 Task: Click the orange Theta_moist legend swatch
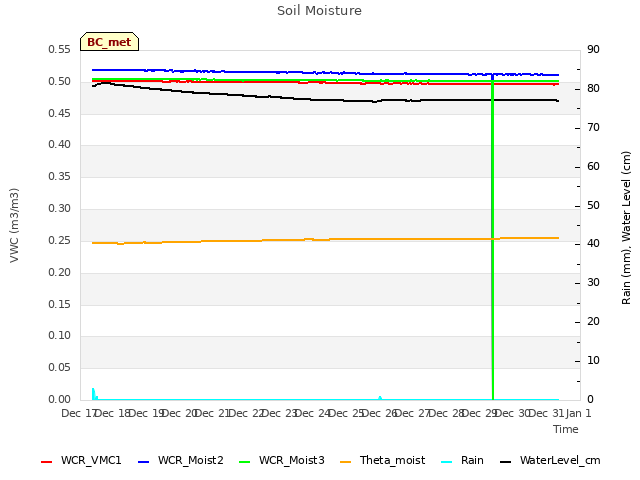346,462
